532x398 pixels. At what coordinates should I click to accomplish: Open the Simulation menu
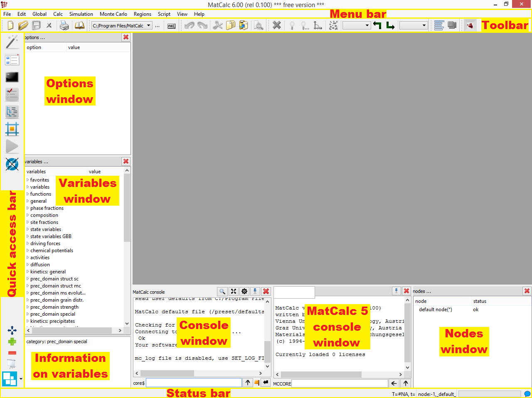[81, 14]
